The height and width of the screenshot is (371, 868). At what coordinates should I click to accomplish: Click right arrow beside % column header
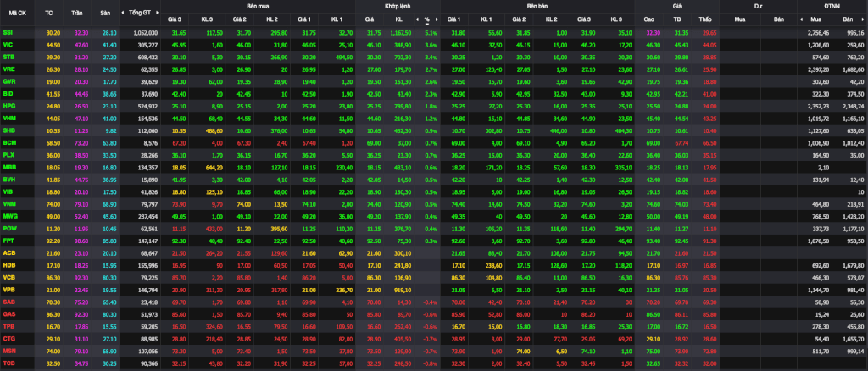437,19
